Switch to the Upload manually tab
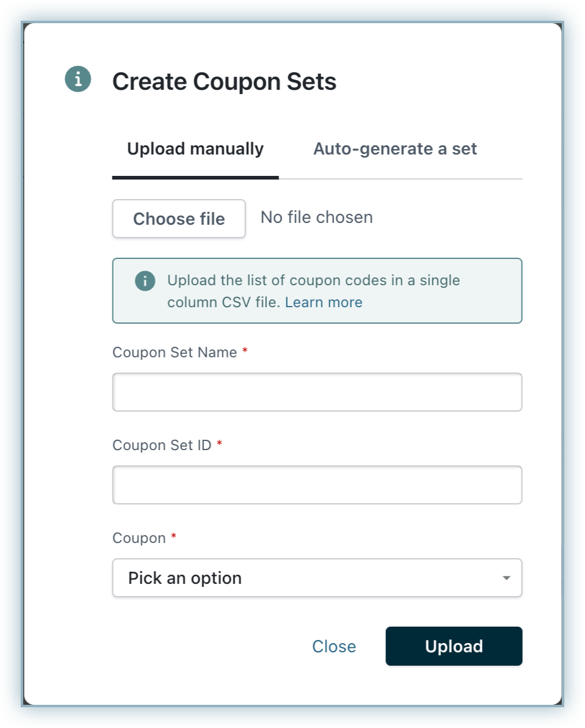Image resolution: width=585 pixels, height=728 pixels. tap(195, 149)
